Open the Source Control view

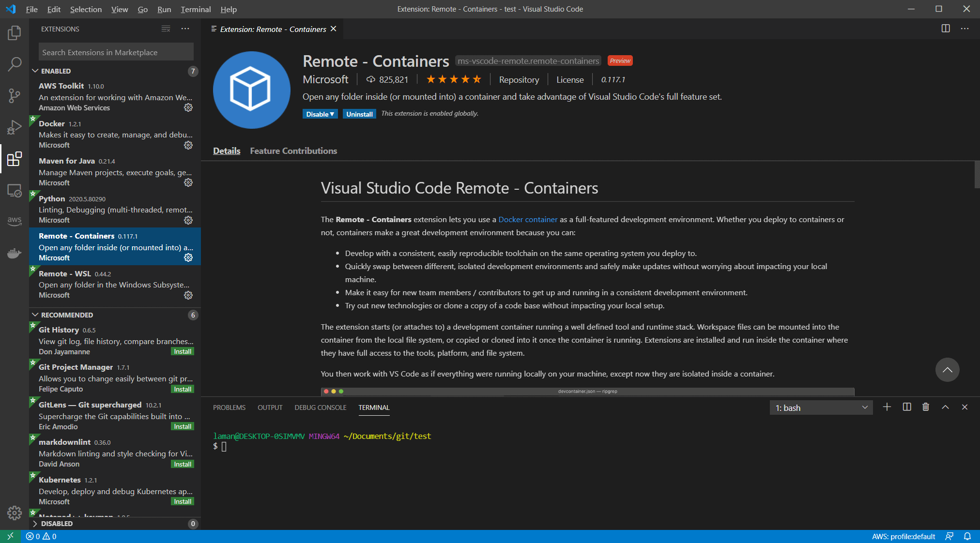tap(15, 95)
